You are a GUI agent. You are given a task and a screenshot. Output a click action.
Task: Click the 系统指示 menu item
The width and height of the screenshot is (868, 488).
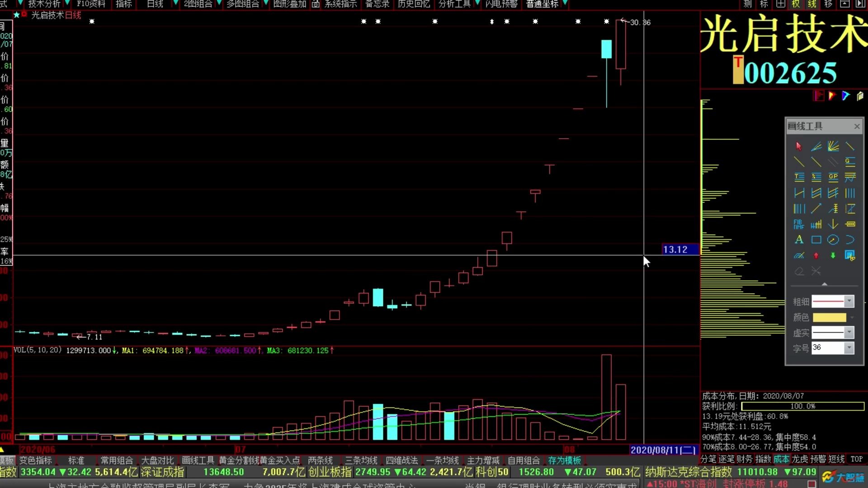tap(341, 4)
